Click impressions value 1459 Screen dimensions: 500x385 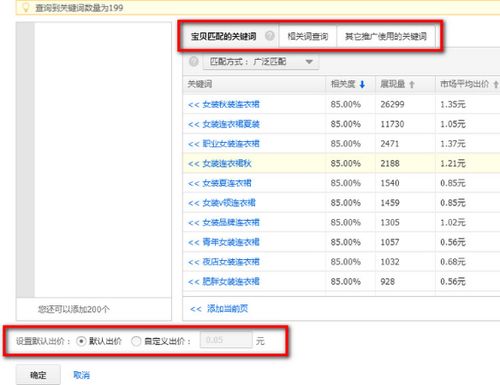point(390,203)
